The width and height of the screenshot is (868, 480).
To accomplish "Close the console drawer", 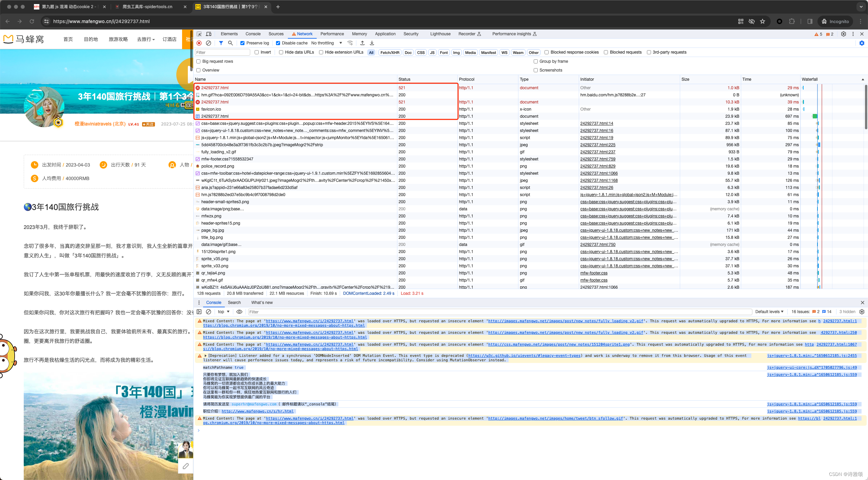I will 862,303.
